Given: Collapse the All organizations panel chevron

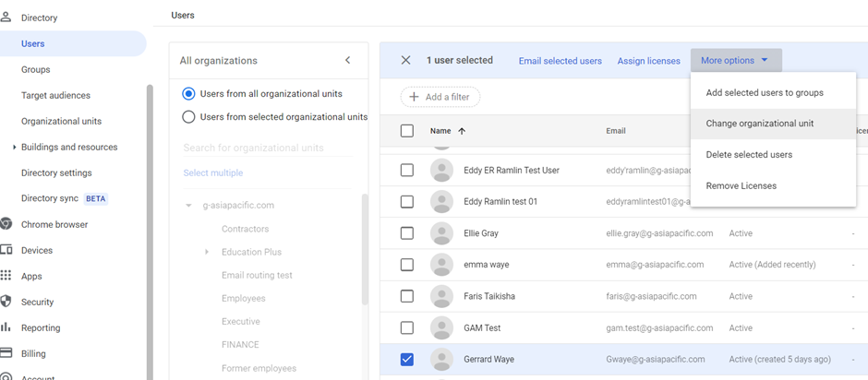Looking at the screenshot, I should click(x=347, y=60).
